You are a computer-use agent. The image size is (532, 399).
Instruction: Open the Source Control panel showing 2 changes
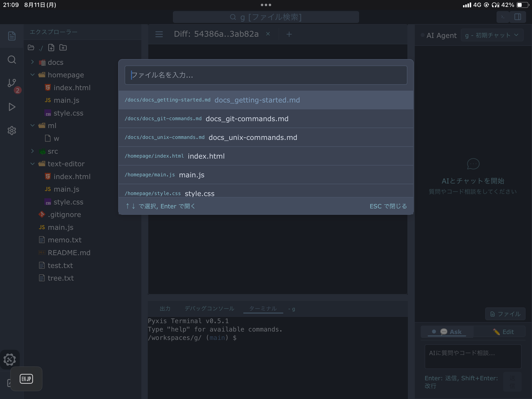point(12,83)
